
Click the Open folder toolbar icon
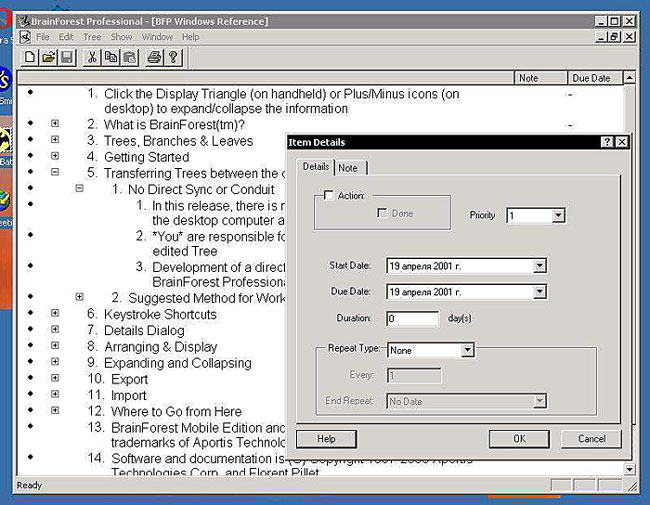coord(48,58)
